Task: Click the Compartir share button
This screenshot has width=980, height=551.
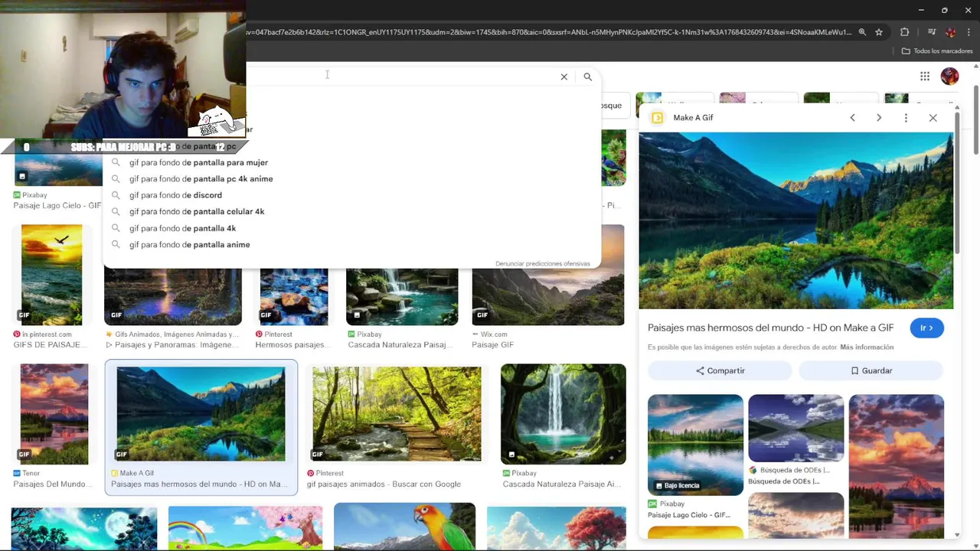Action: (720, 370)
